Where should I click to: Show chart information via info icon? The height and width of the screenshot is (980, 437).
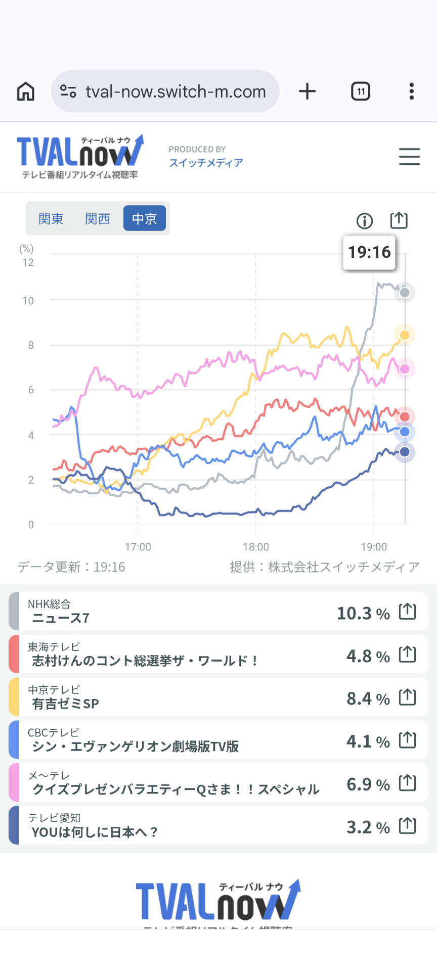tap(365, 221)
